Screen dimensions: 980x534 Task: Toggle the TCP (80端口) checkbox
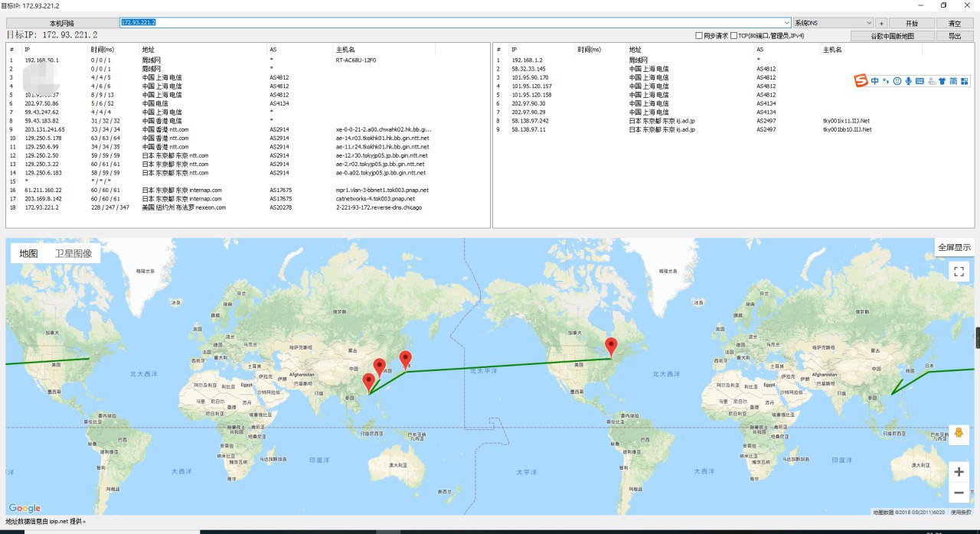(x=734, y=36)
